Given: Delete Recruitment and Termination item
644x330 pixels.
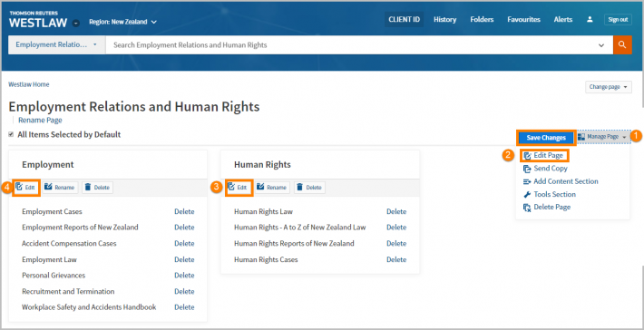Looking at the screenshot, I should coord(184,291).
